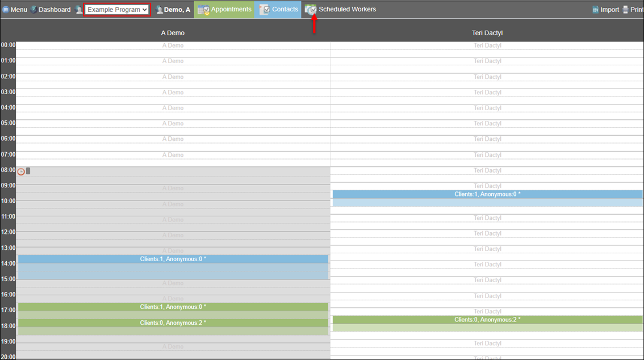Click the Print printer icon

(x=625, y=10)
